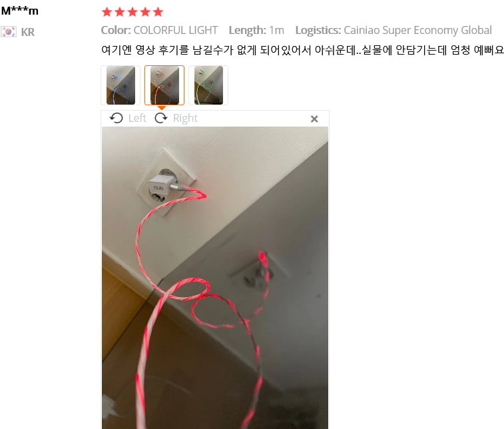Viewport: 504px width, 429px height.
Task: Click the rotate right arrow icon
Action: [161, 118]
